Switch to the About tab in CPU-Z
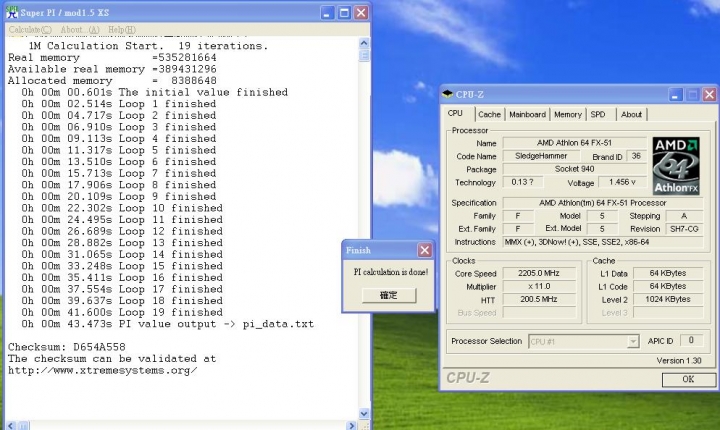 click(631, 114)
